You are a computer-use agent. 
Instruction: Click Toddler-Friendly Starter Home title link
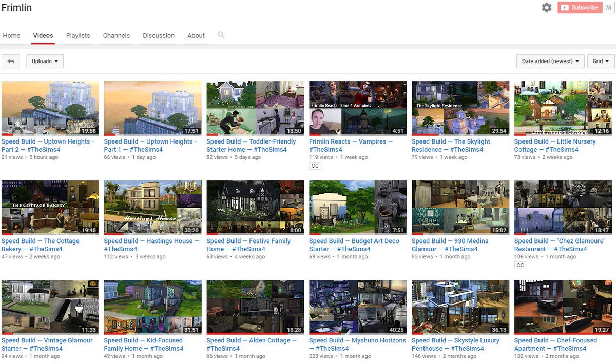tap(252, 146)
